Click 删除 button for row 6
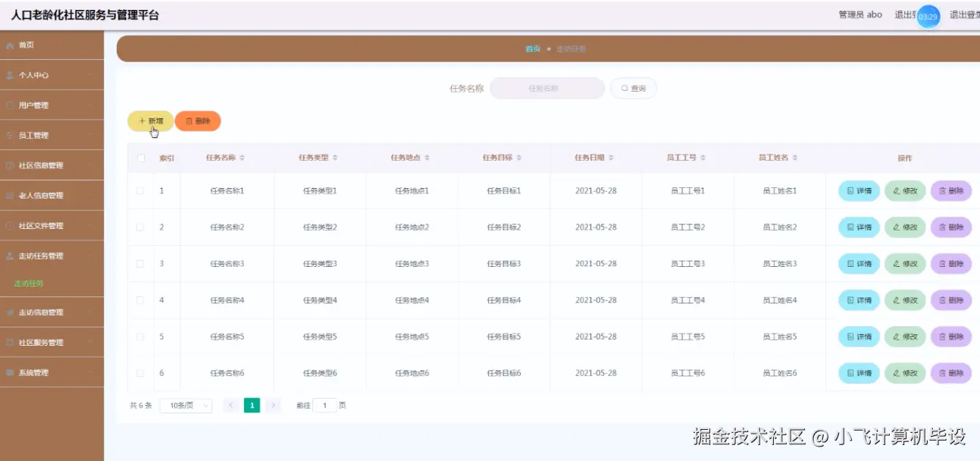980x461 pixels. (951, 373)
